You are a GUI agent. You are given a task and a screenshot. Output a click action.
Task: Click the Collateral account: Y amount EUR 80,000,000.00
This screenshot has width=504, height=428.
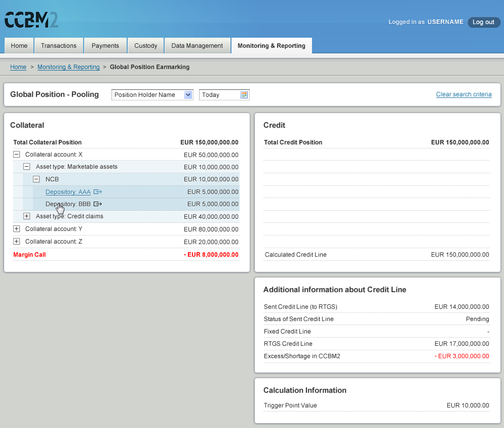click(x=211, y=229)
